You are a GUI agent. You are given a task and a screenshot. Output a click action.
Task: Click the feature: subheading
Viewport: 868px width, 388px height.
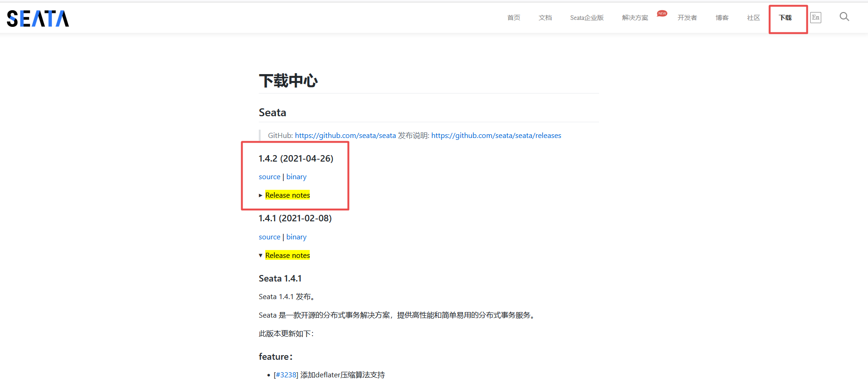pos(276,357)
